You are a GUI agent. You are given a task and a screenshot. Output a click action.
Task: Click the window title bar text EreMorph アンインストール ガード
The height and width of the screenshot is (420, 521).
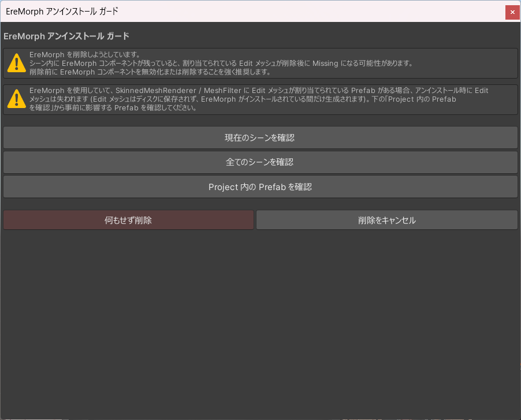point(62,12)
